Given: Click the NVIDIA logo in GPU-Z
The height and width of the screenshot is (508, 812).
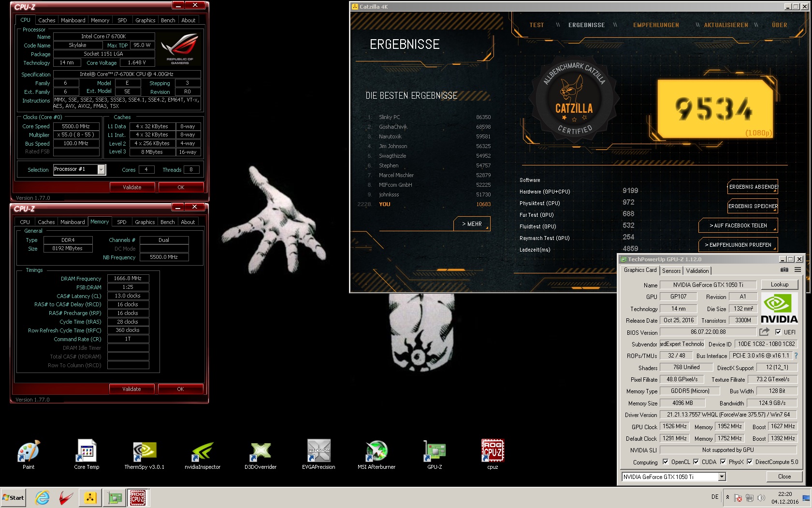Looking at the screenshot, I should pos(779,308).
